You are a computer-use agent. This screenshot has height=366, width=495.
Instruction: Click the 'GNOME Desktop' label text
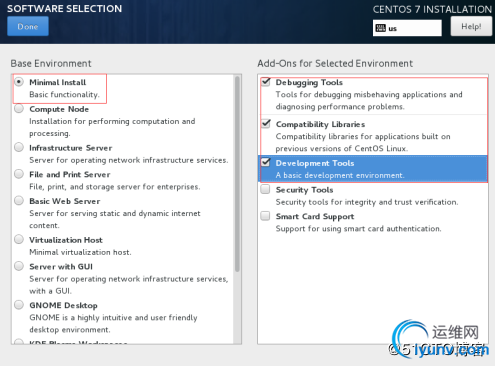tap(63, 305)
